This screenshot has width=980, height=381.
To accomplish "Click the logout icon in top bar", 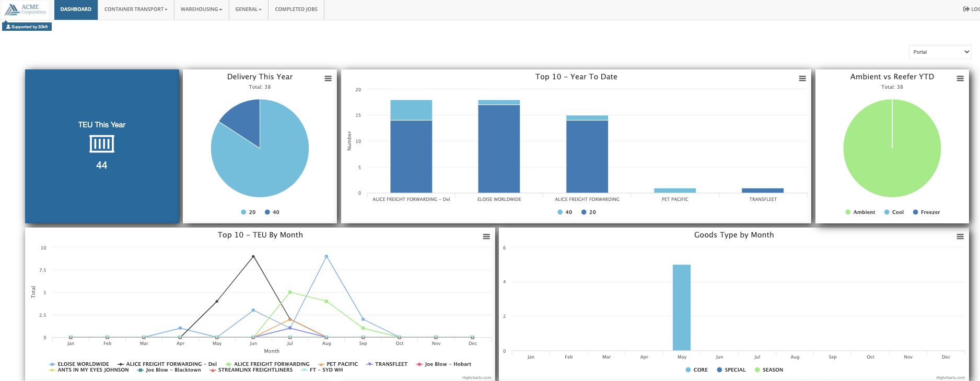I will [x=966, y=9].
